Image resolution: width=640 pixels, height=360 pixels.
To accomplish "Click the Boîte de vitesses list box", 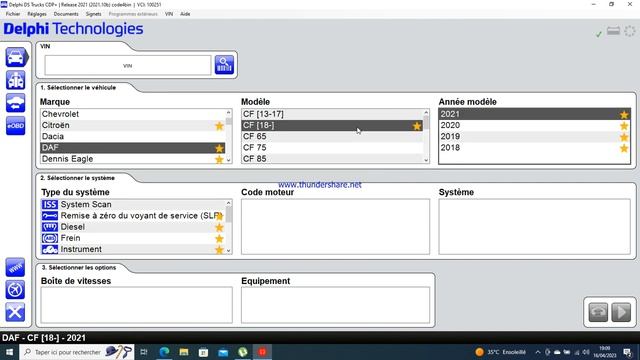I will click(136, 304).
